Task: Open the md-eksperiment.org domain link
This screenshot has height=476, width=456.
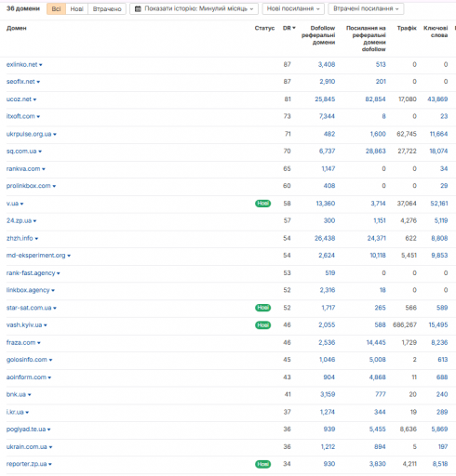Action: pyautogui.click(x=36, y=256)
